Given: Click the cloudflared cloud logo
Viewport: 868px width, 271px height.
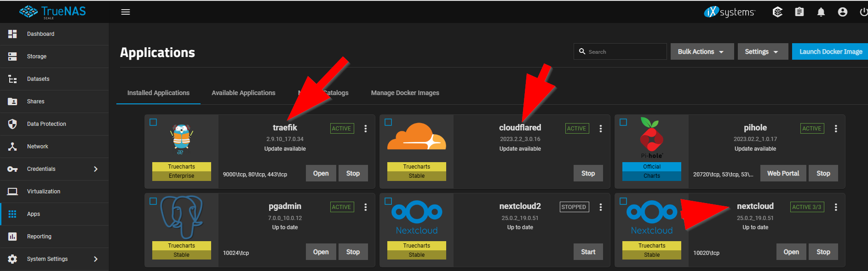Looking at the screenshot, I should tap(417, 136).
